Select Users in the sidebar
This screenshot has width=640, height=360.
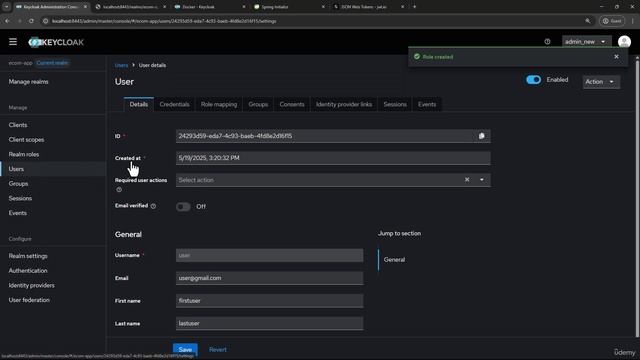pyautogui.click(x=16, y=169)
